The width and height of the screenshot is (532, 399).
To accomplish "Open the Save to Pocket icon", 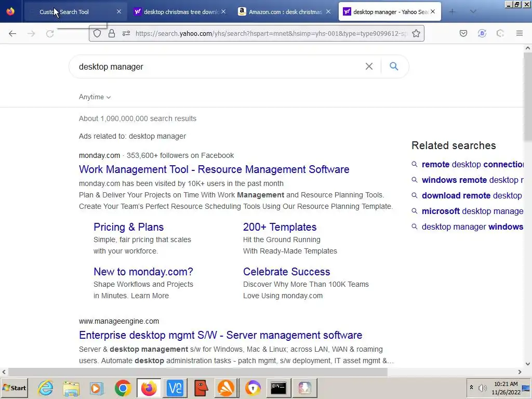I will click(x=463, y=33).
